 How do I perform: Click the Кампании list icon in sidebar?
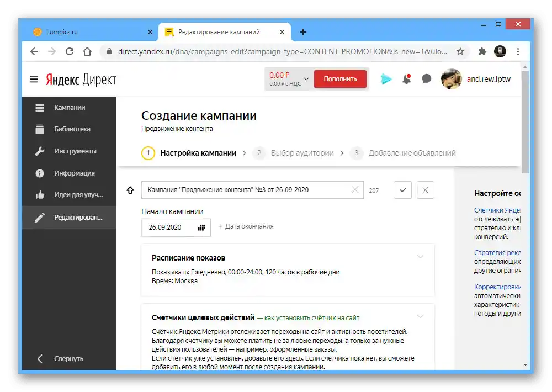pos(40,108)
